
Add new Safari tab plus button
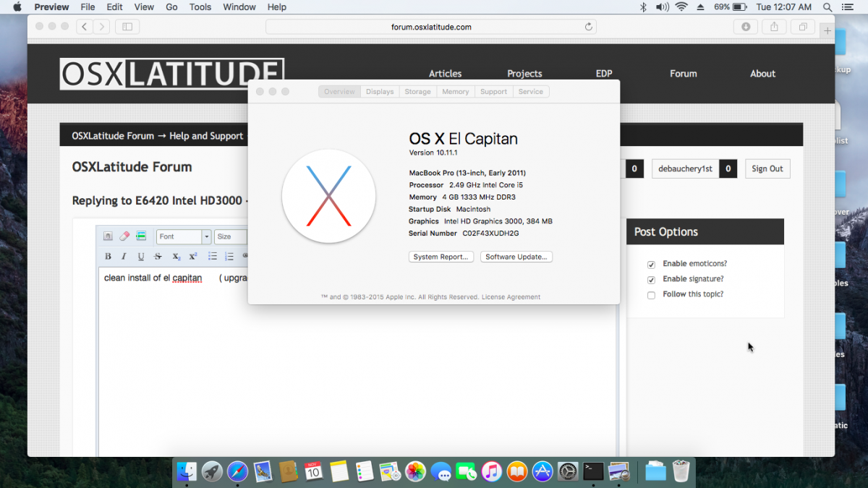(827, 30)
